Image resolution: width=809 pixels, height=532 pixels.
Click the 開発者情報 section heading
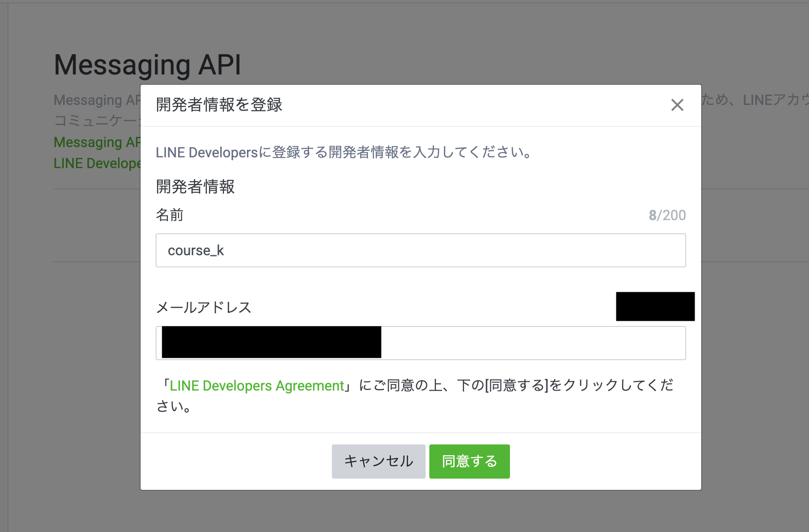pos(195,186)
